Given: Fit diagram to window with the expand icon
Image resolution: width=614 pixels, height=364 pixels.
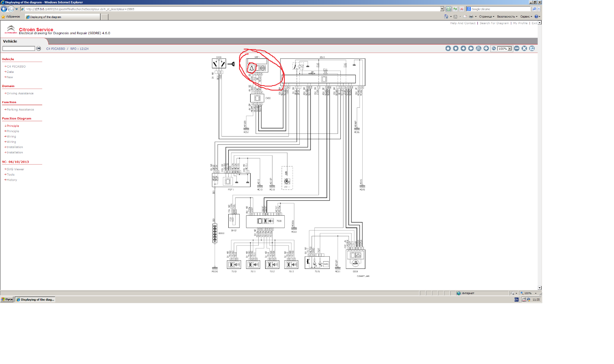Looking at the screenshot, I should [x=524, y=48].
